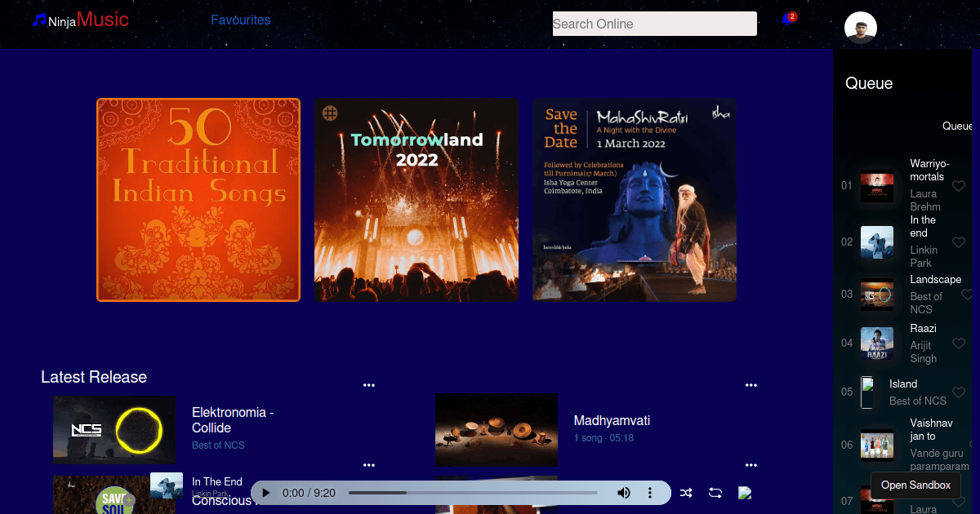Click the picture-in-picture icon after repeat
This screenshot has width=980, height=514.
(x=744, y=493)
